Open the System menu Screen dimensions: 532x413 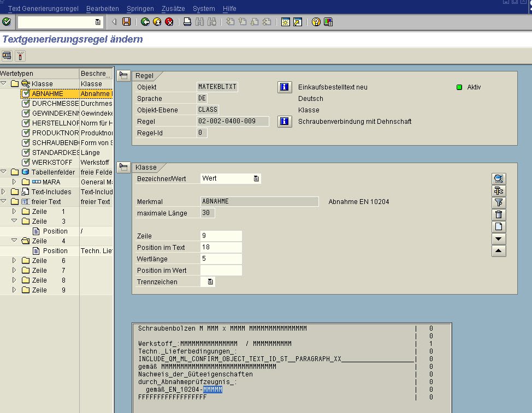coord(204,9)
